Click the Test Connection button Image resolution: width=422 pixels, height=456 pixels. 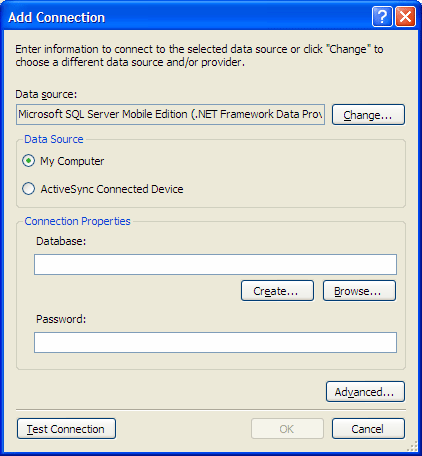click(x=66, y=429)
